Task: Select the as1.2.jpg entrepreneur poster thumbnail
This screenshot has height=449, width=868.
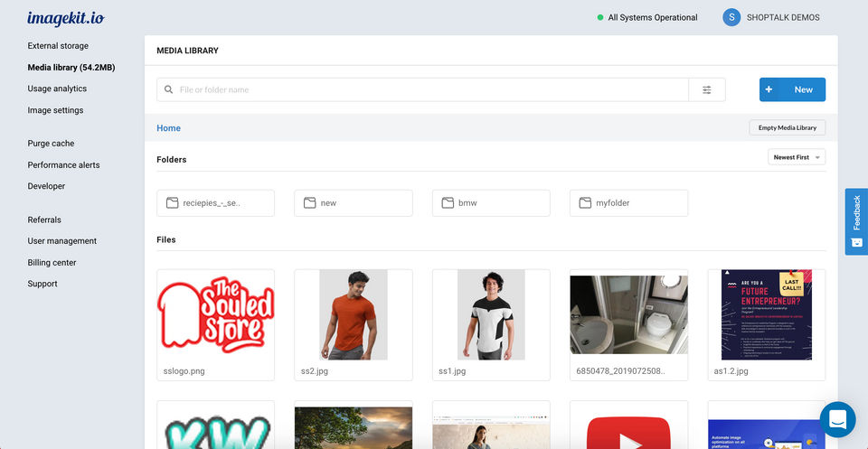Action: (767, 314)
